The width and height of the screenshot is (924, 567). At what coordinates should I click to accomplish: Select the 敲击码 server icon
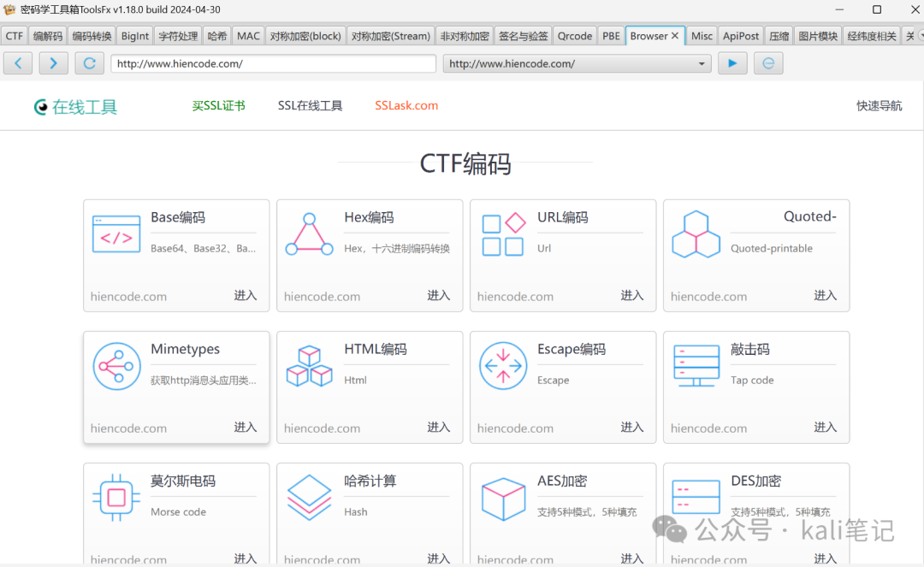696,365
